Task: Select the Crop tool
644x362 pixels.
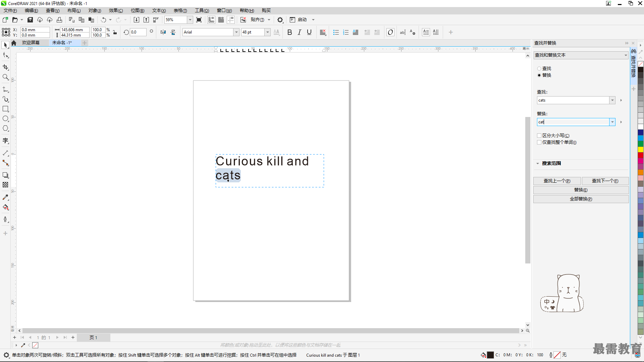Action: point(5,67)
